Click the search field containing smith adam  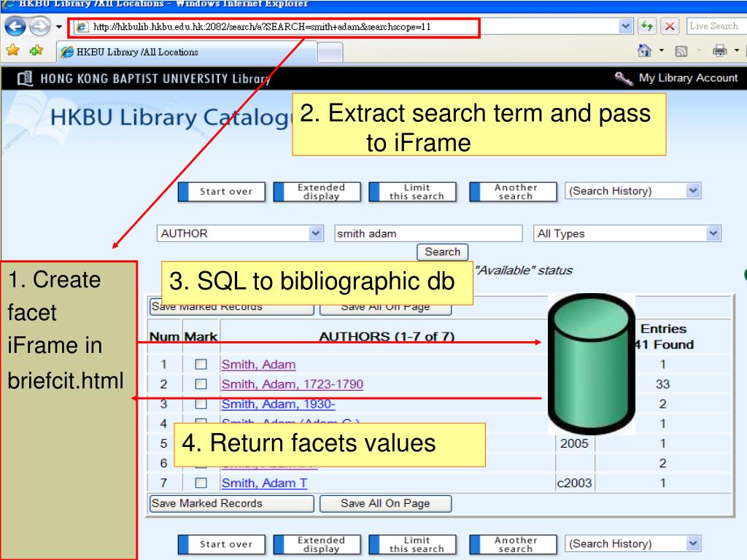click(428, 233)
